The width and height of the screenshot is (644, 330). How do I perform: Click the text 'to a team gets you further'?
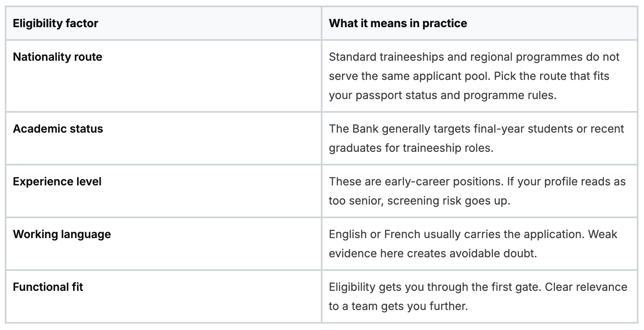[398, 306]
